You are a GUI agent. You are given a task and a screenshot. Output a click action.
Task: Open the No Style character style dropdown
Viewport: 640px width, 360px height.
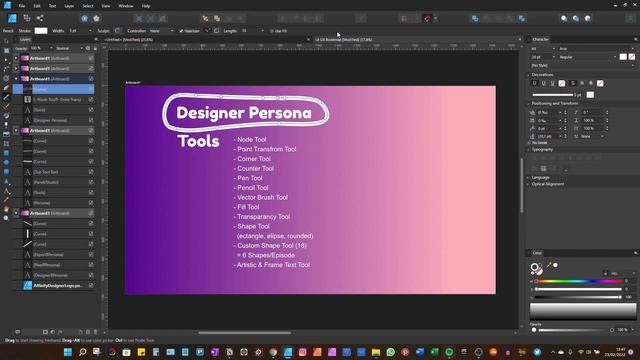[582, 65]
